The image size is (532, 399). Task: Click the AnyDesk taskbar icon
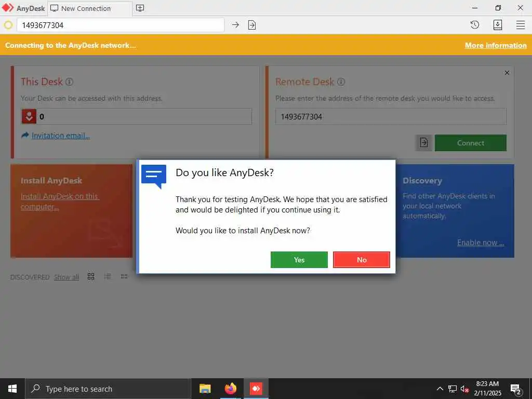point(256,389)
